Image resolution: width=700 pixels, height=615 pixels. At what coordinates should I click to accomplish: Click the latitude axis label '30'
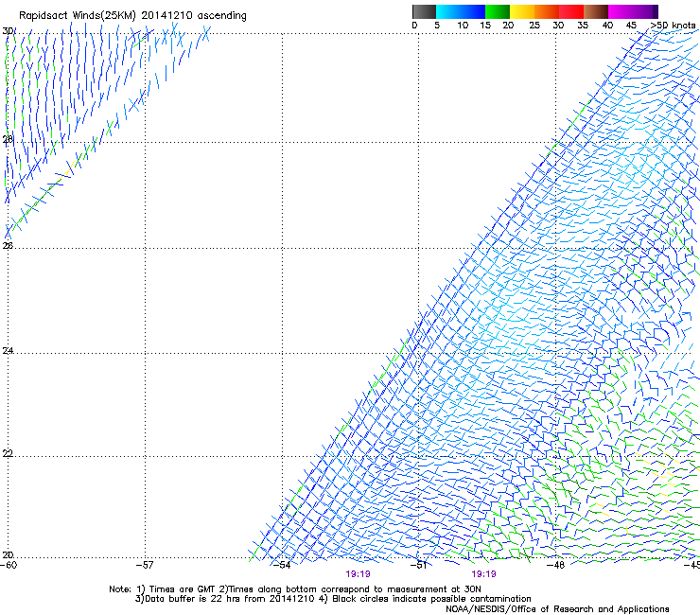point(8,31)
